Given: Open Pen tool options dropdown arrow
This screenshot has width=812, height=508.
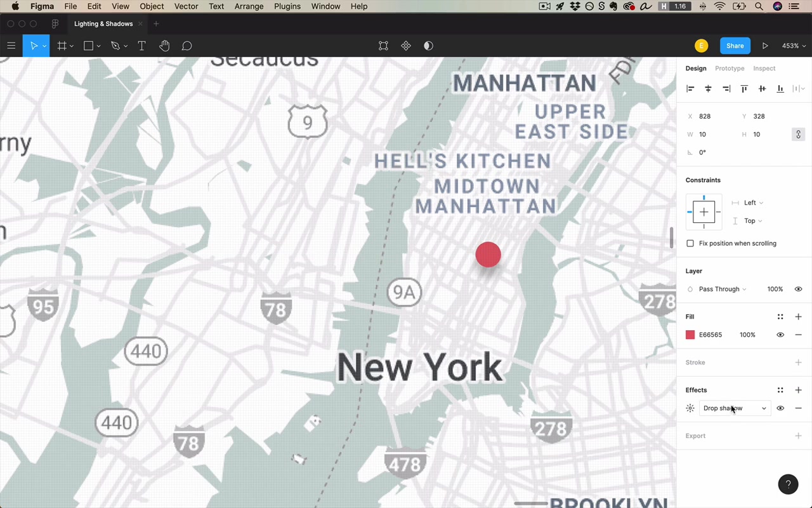Looking at the screenshot, I should tap(126, 46).
